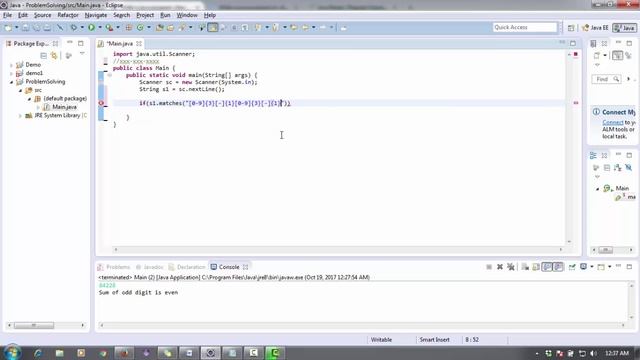Click the Debug bug icon in toolbar
Viewport: 640px width, 360px height.
pos(73,27)
